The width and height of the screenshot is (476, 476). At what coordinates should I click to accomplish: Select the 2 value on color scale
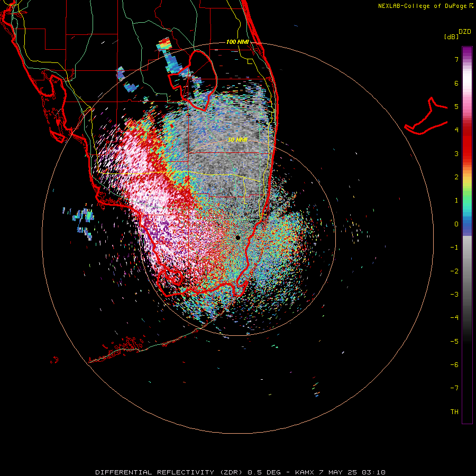pyautogui.click(x=456, y=177)
